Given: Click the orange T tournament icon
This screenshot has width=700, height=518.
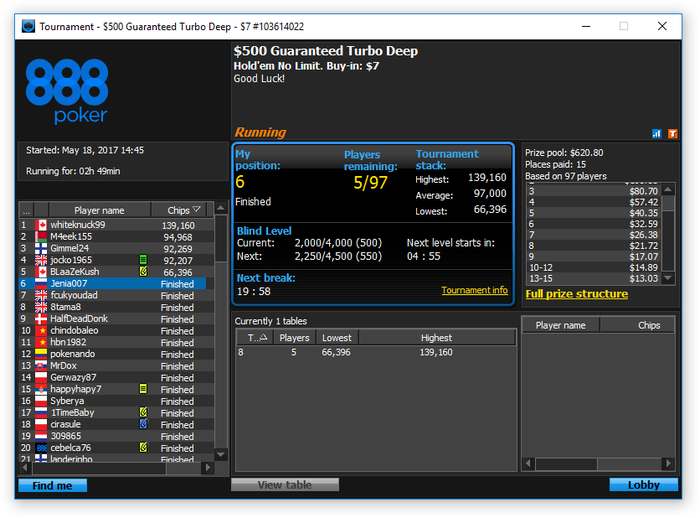Looking at the screenshot, I should (x=672, y=134).
